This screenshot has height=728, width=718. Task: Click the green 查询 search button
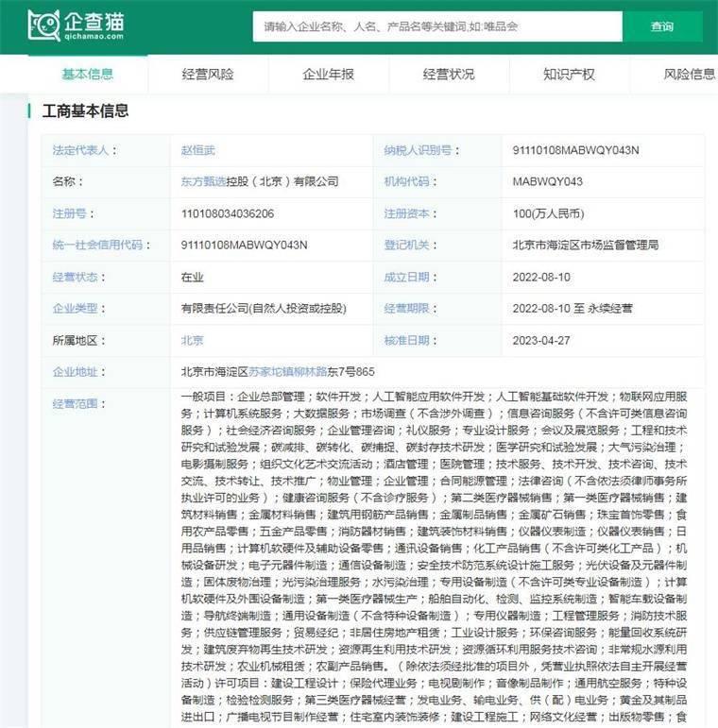[x=662, y=26]
